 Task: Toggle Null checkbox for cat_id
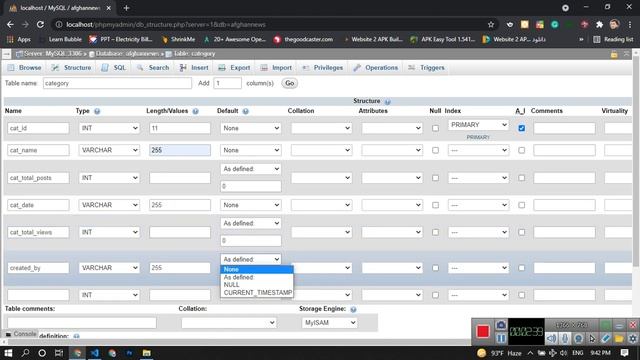436,128
